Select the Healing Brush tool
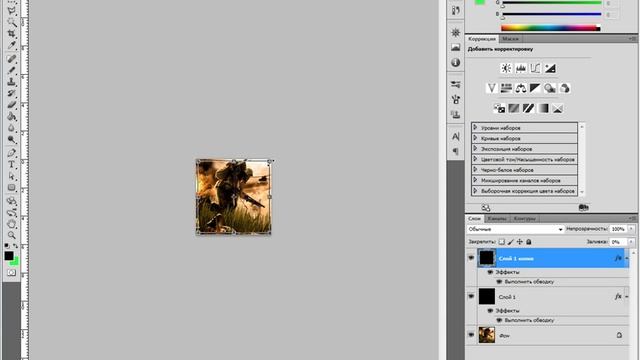 click(x=11, y=59)
